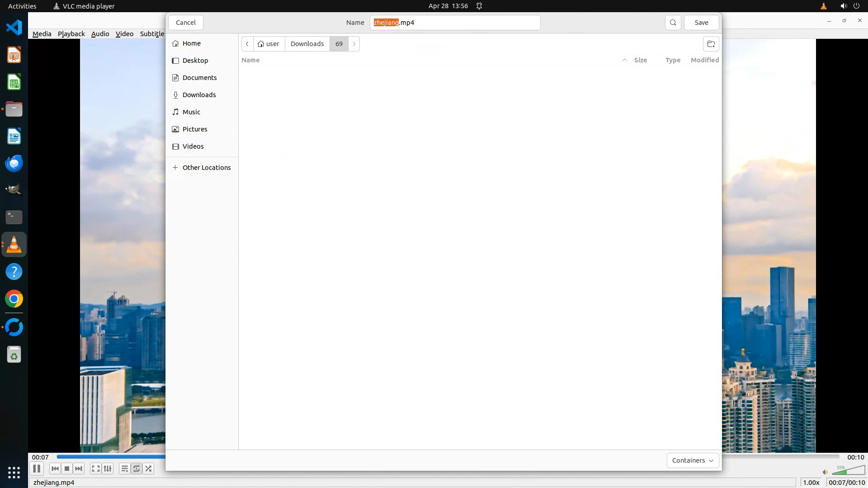868x488 pixels.
Task: Toggle loop repeat mode
Action: click(x=137, y=469)
